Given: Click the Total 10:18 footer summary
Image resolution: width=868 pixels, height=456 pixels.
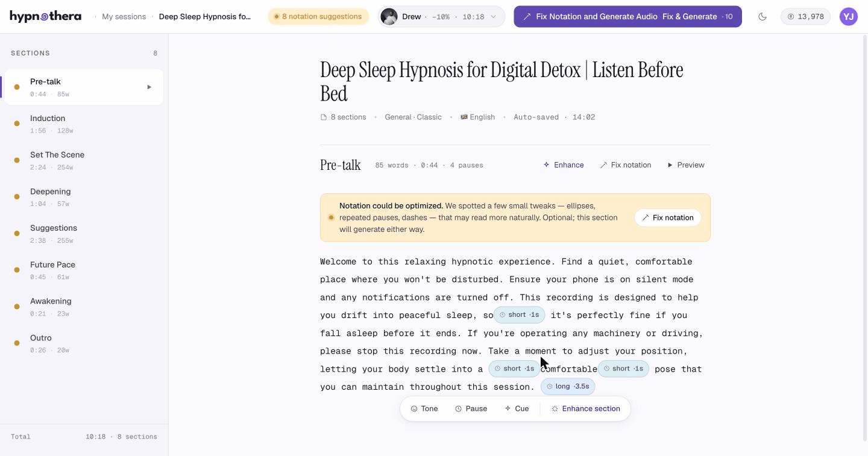Looking at the screenshot, I should 84,437.
